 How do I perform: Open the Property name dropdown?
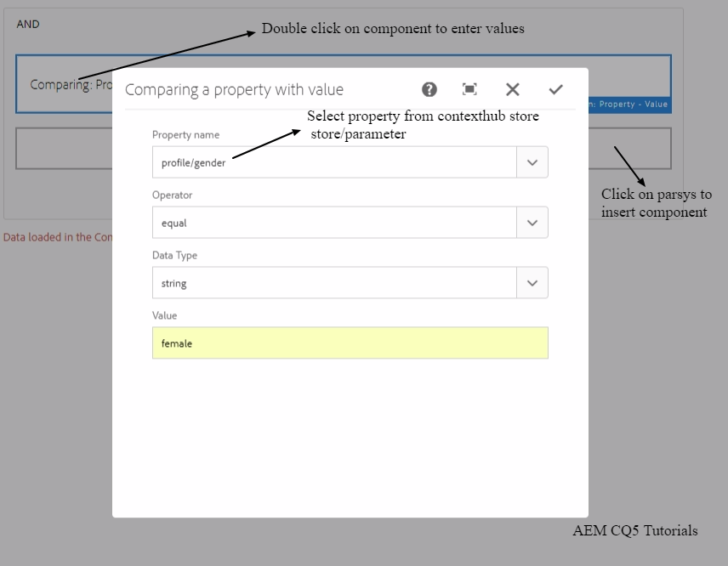532,161
